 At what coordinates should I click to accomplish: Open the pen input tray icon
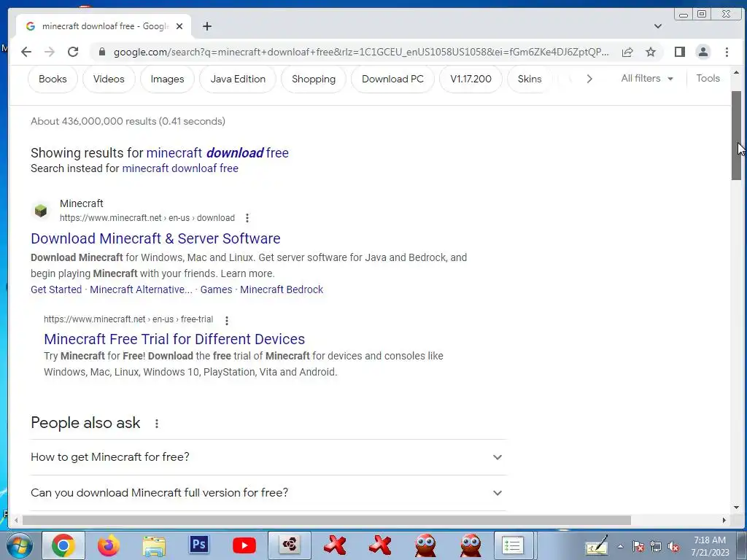pyautogui.click(x=597, y=546)
